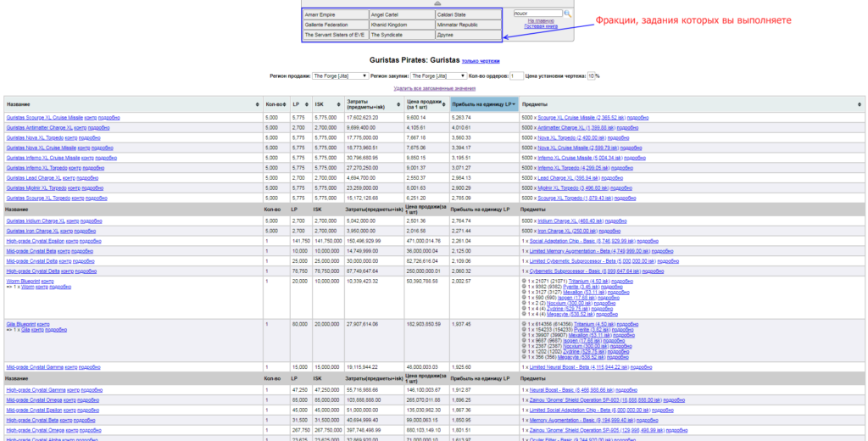Choose The Servant Sisters of EVE
Viewport: 868px width, 441px height.
(335, 35)
